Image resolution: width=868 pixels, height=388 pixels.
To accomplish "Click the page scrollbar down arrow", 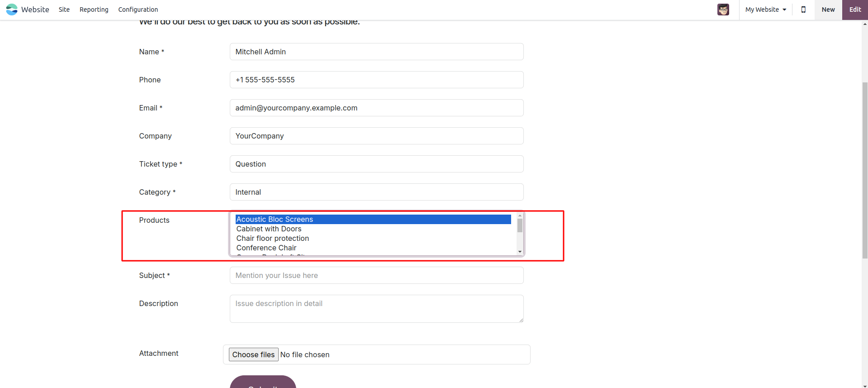I will [865, 385].
